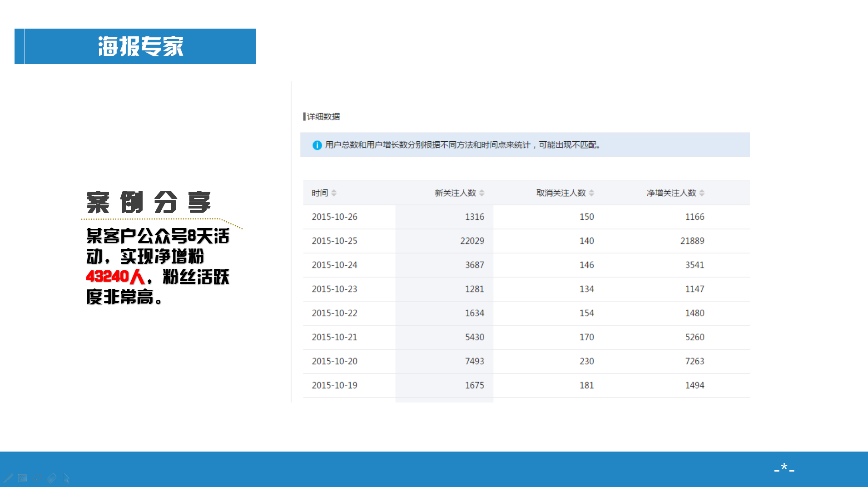Click unfollow count 230

(x=587, y=362)
